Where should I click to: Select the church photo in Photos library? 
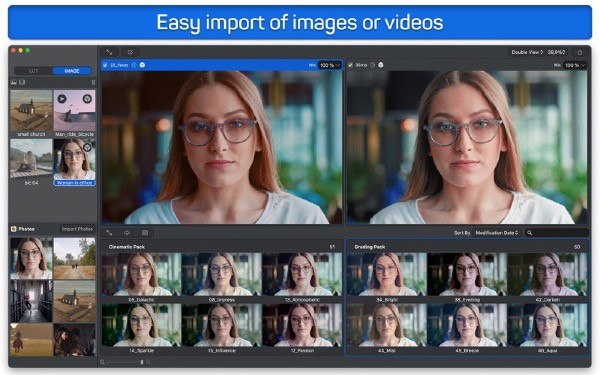pyautogui.click(x=74, y=301)
